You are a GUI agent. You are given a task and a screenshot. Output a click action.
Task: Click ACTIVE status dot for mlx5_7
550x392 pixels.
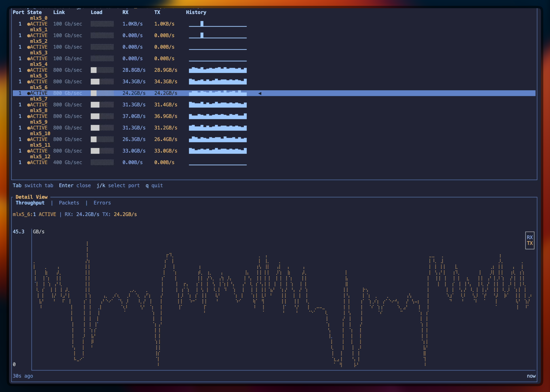29,105
